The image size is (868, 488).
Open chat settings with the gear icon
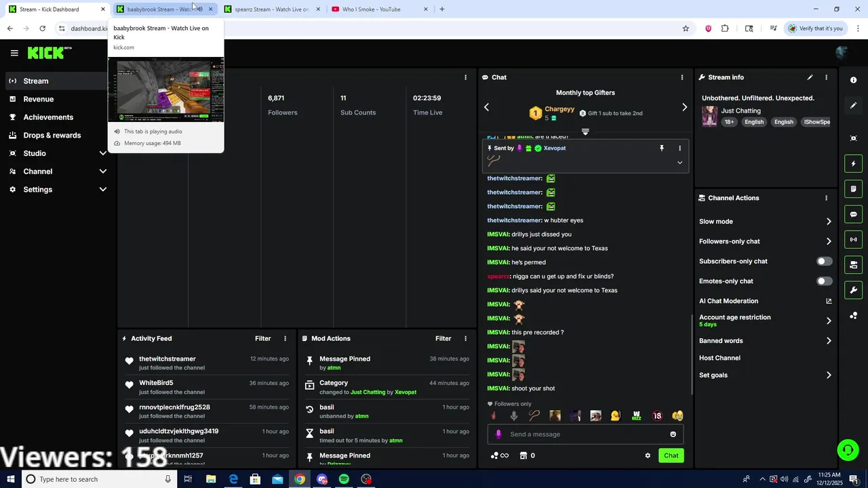pos(648,455)
